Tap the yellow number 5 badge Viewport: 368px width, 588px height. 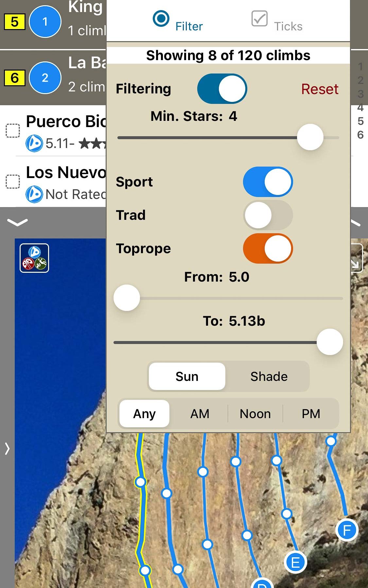point(14,22)
